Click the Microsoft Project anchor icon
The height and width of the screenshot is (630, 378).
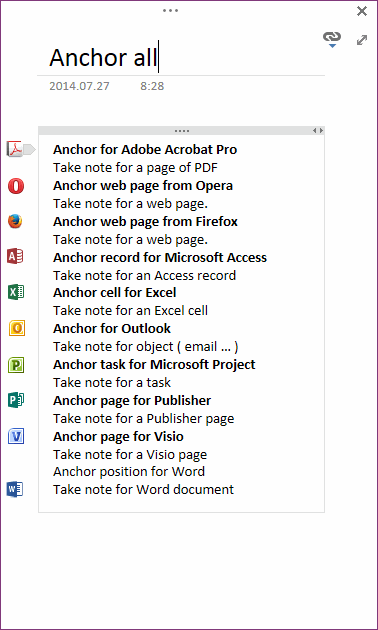point(16,365)
